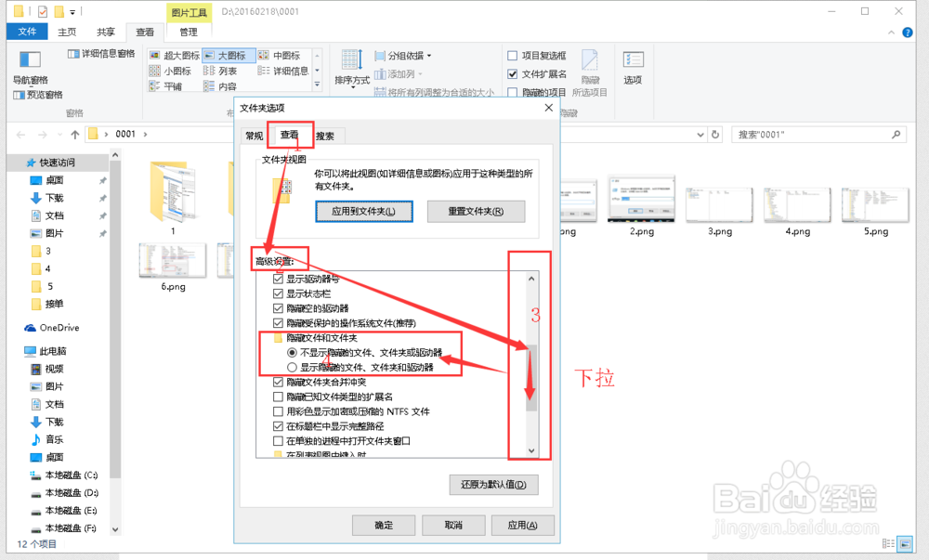Viewport: 929px width, 560px height.
Task: Click Apply button in dialog
Action: point(522,525)
